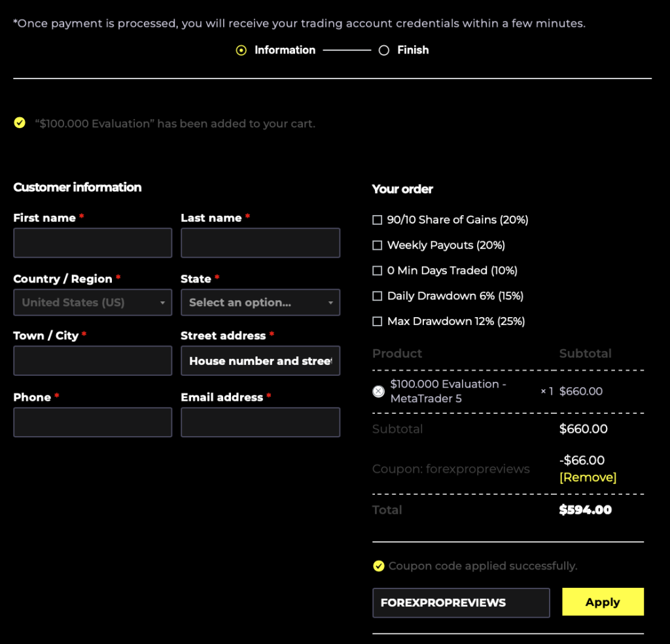Toggle Daily Drawdown 6% (15%) checkbox
670x644 pixels.
pos(377,296)
